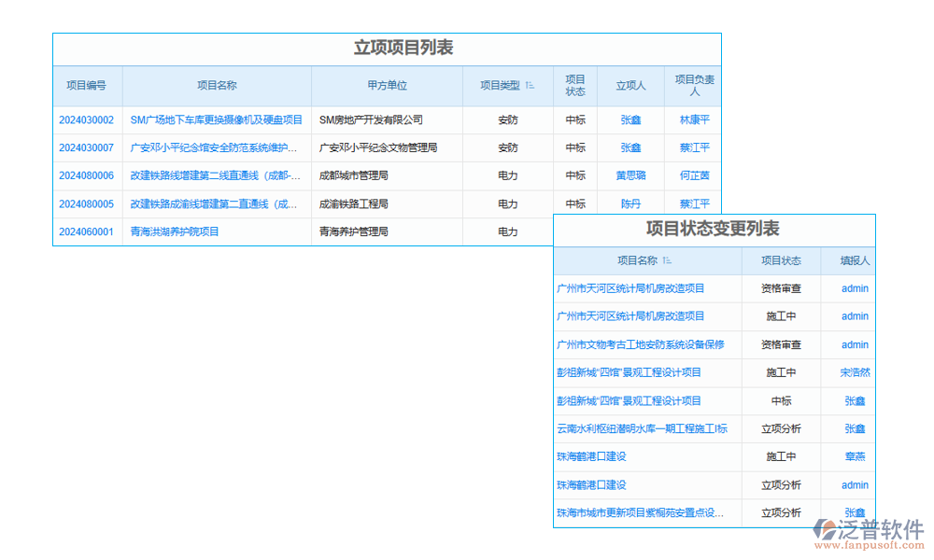Select the 改建铁路线增建第二线直通线 row
This screenshot has width=934, height=560.
coord(215,175)
